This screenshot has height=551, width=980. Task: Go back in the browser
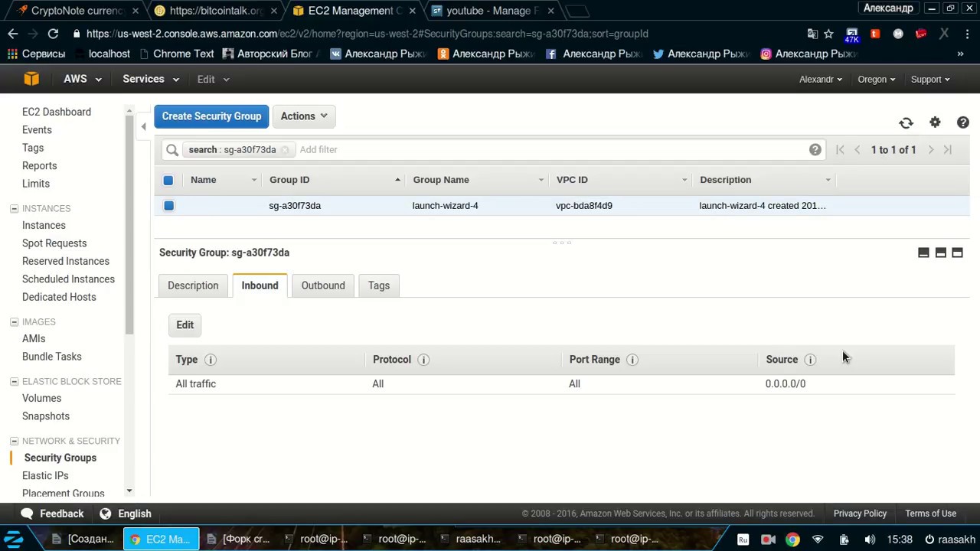click(x=12, y=34)
